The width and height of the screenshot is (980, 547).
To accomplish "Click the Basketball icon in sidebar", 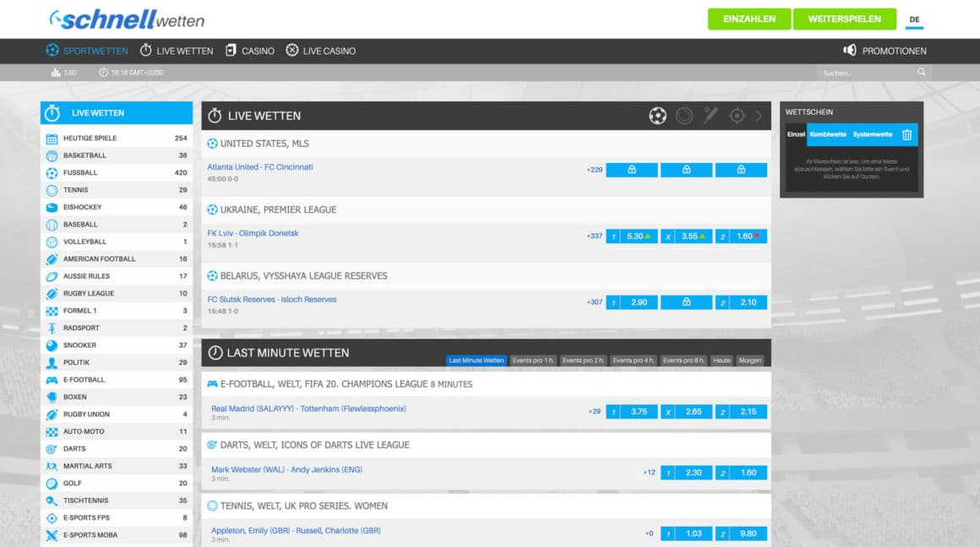I will coord(52,155).
